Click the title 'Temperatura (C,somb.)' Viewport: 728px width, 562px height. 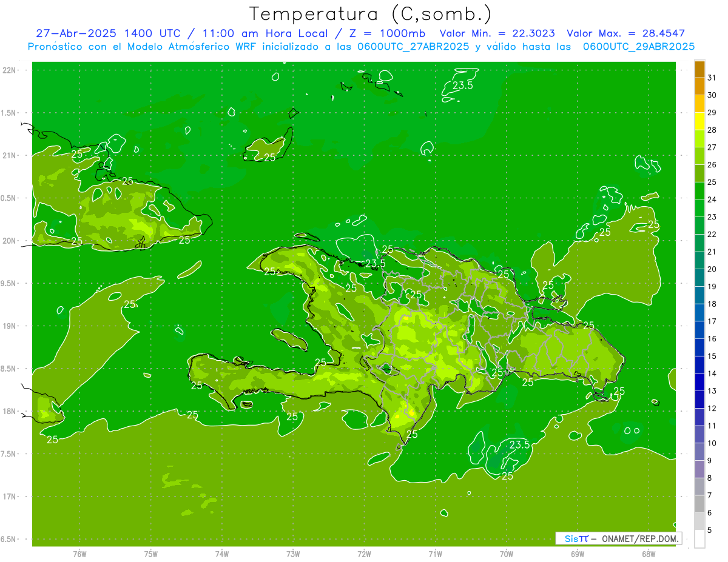pos(371,14)
